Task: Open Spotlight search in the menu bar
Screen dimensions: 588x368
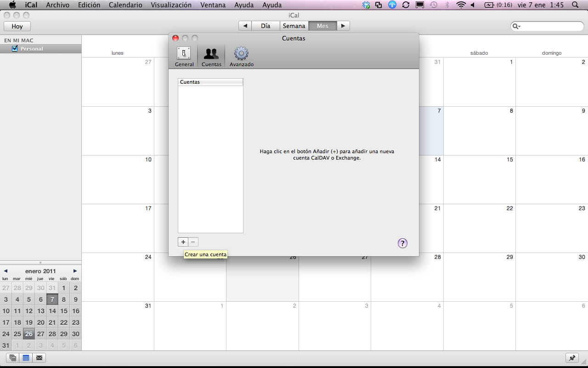Action: point(575,5)
